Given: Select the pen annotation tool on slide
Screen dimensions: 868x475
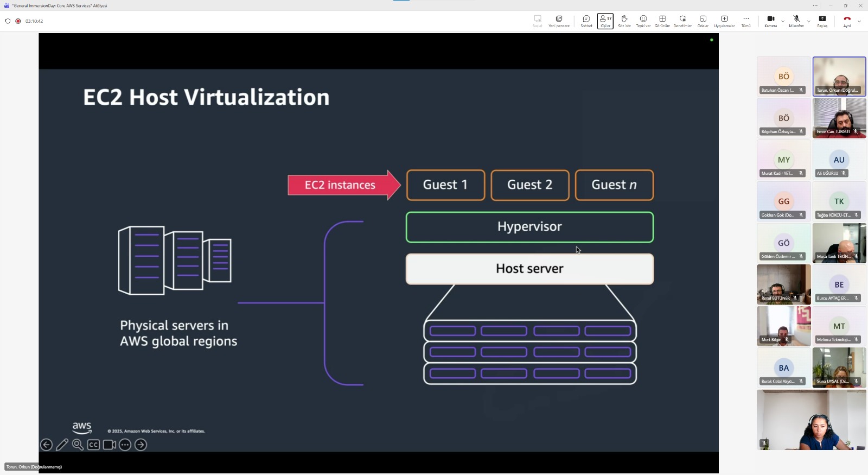Looking at the screenshot, I should tap(62, 445).
